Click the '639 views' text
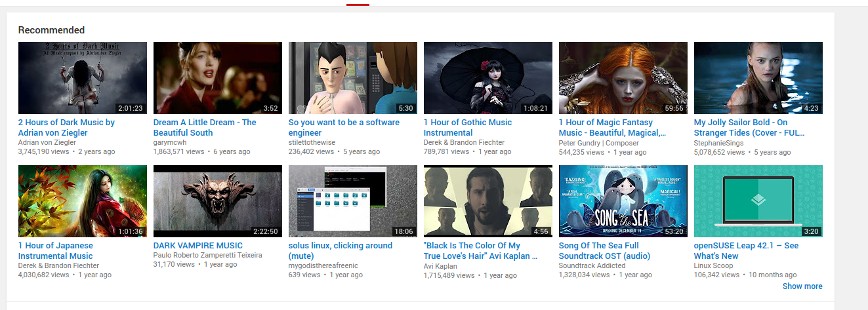 tap(304, 275)
